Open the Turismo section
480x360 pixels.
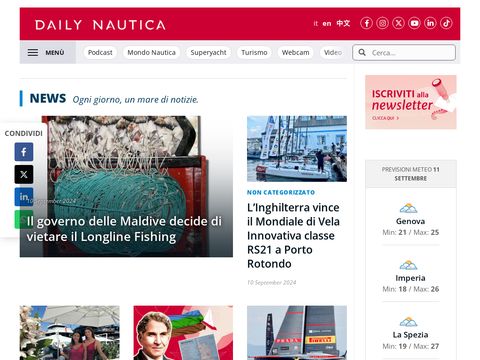254,52
